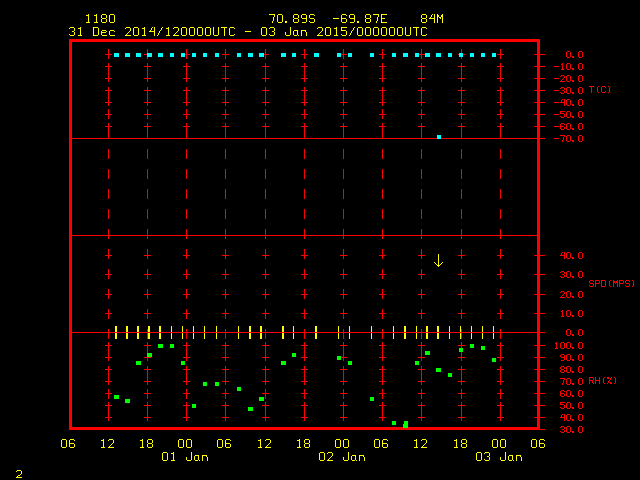
Task: Click the rightmost 06 hour label
Action: pyautogui.click(x=537, y=443)
